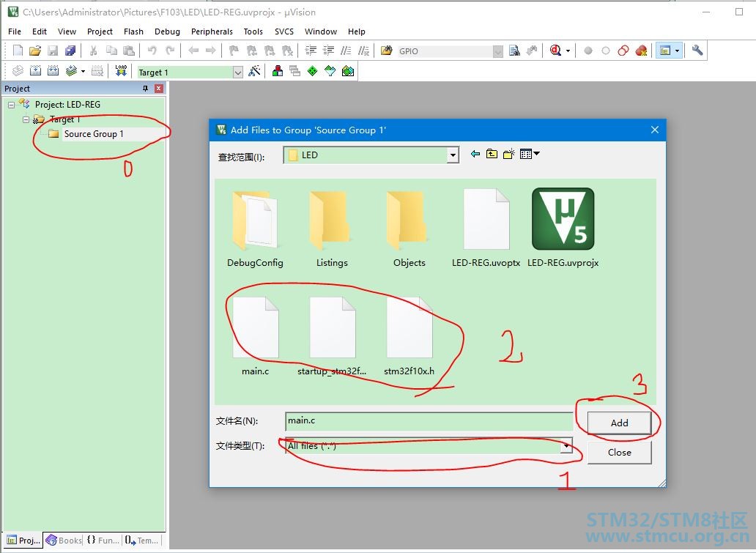Click the Kill All Breakpoints icon
Viewport: 756px width, 553px height.
tap(641, 50)
